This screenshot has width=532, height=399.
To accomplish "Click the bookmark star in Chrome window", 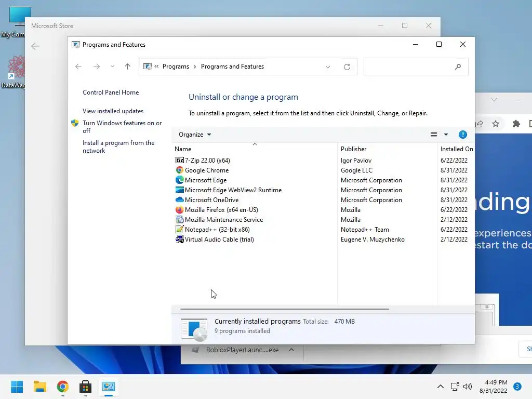I will click(496, 124).
